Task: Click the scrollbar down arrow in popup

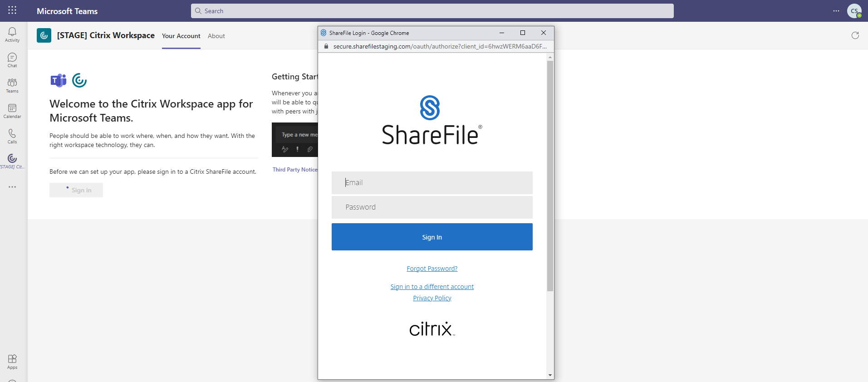Action: pos(550,375)
